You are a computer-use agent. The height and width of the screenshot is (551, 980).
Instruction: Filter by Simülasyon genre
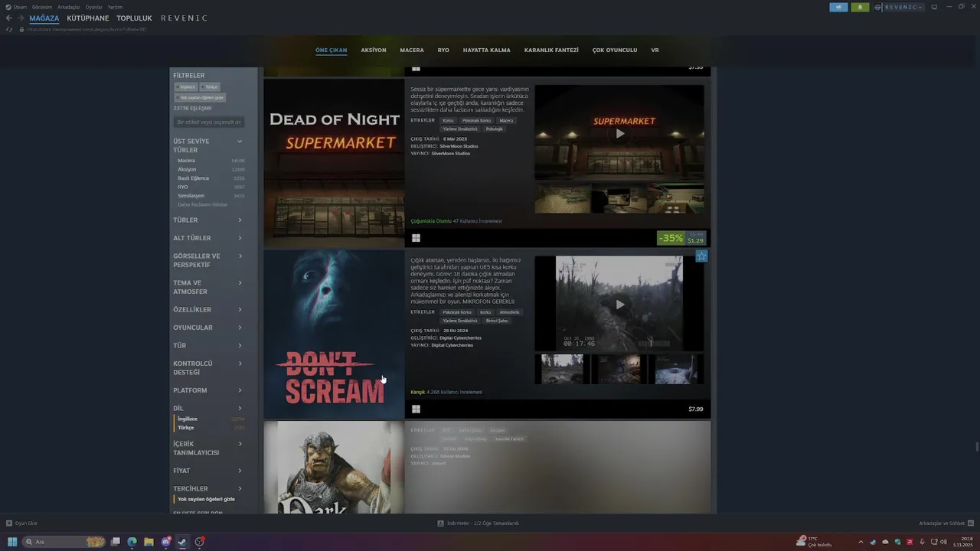pyautogui.click(x=211, y=196)
